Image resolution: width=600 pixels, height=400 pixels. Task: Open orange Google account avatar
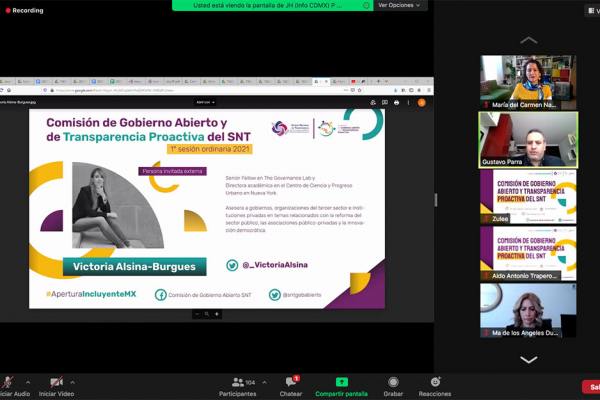coord(422,103)
